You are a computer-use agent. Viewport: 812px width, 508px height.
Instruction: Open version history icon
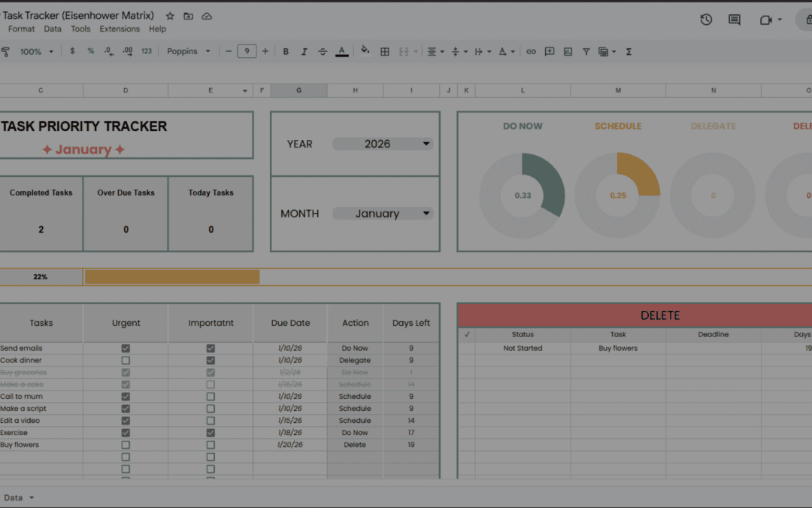(705, 20)
